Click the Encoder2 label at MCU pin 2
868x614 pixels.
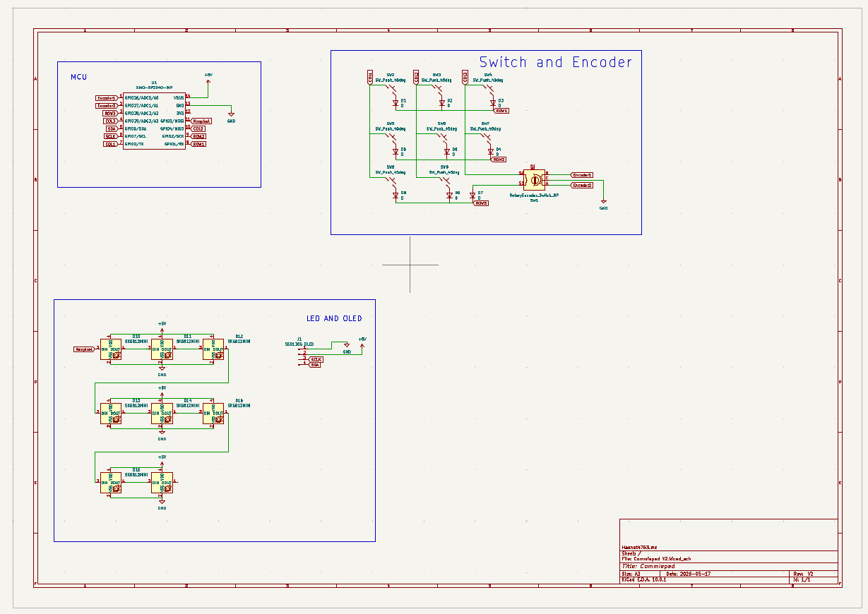coord(107,105)
